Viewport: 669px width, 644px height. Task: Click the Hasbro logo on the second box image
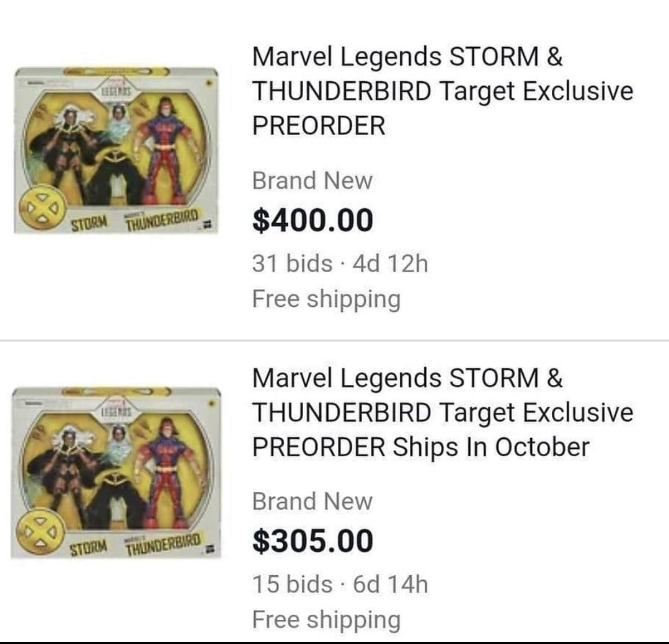[x=210, y=548]
